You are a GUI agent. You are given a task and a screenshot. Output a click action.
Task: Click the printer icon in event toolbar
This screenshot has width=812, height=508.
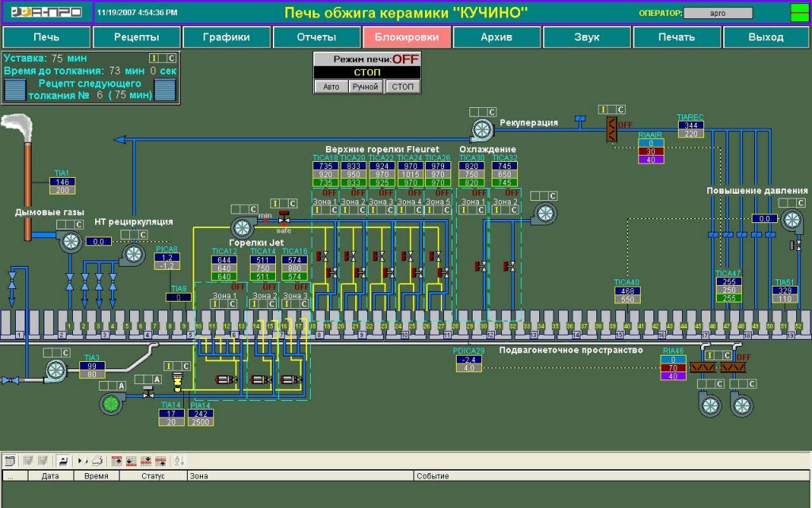96,460
